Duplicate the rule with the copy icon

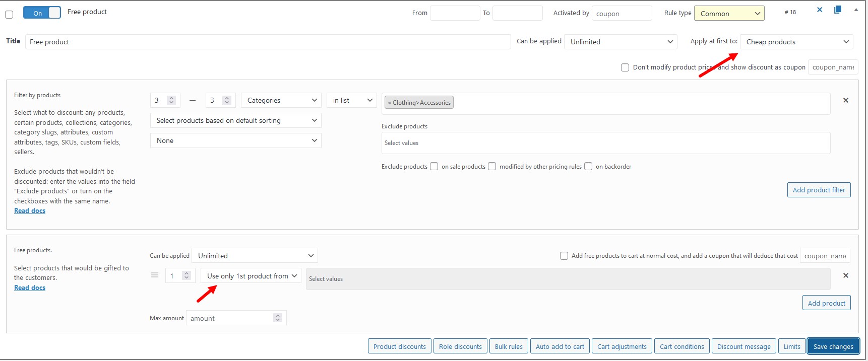(x=837, y=10)
